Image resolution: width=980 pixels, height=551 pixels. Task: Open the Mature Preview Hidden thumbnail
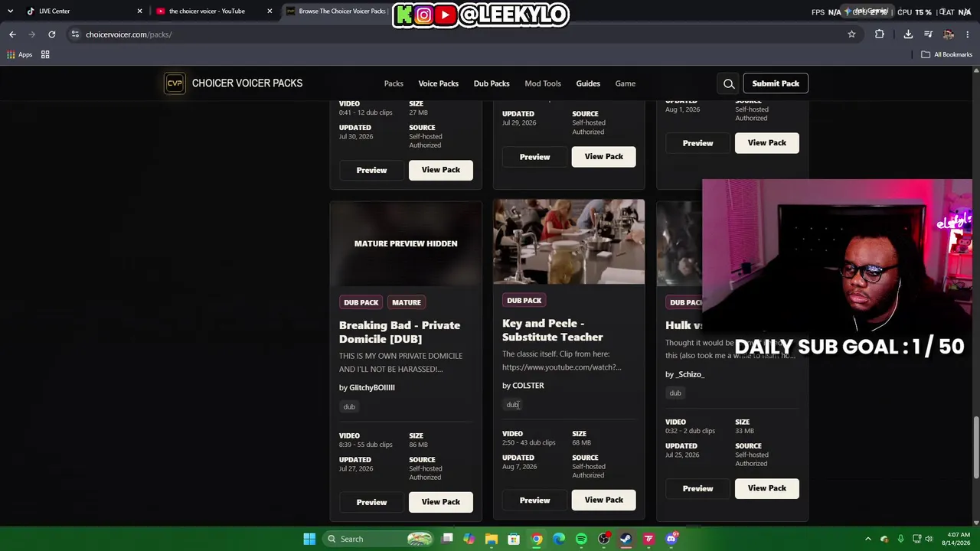(406, 243)
